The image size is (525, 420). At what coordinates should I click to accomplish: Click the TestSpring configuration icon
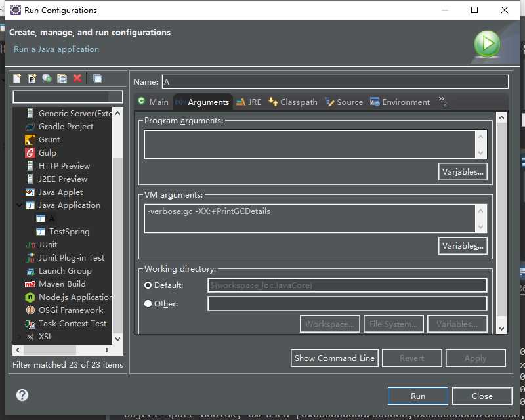click(x=41, y=232)
